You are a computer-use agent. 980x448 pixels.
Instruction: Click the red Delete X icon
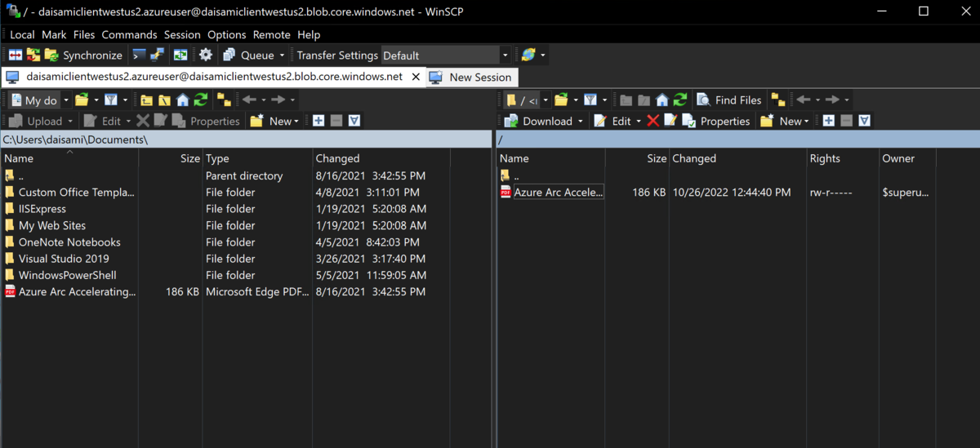tap(653, 121)
